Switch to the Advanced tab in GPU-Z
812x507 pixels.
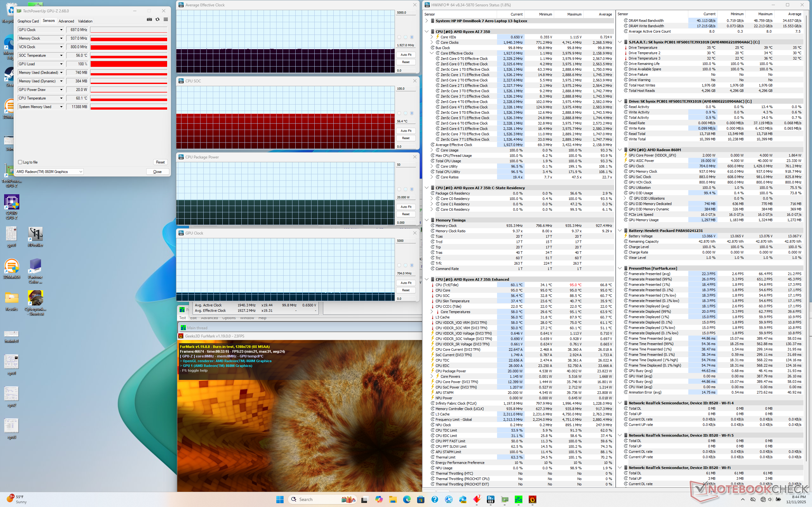point(66,21)
